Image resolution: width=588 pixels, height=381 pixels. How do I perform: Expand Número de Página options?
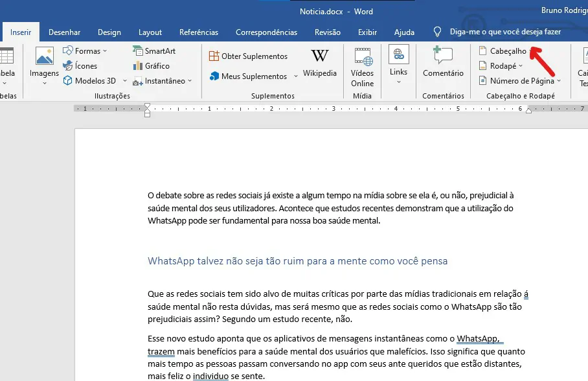[559, 81]
